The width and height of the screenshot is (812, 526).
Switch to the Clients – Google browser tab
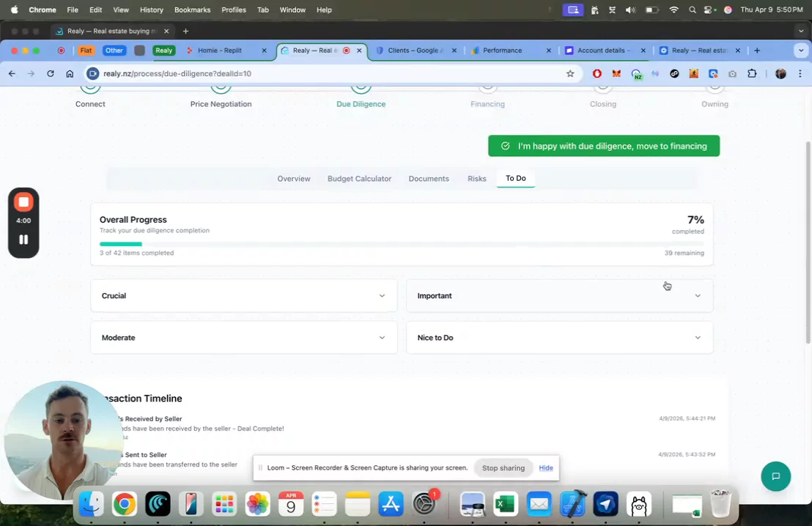pyautogui.click(x=416, y=51)
